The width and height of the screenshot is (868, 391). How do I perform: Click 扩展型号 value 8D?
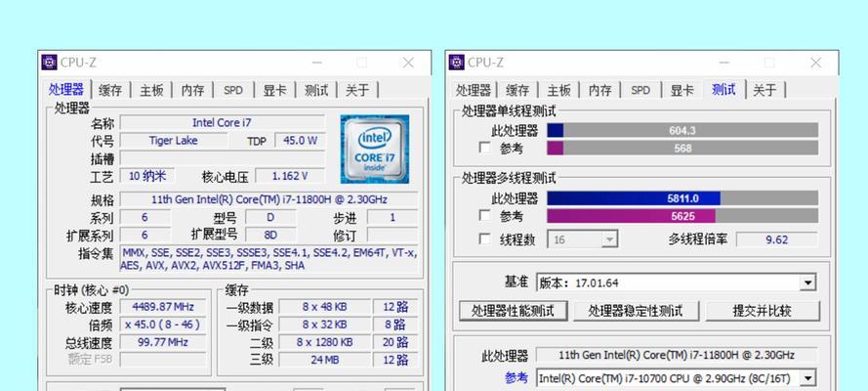click(x=270, y=235)
